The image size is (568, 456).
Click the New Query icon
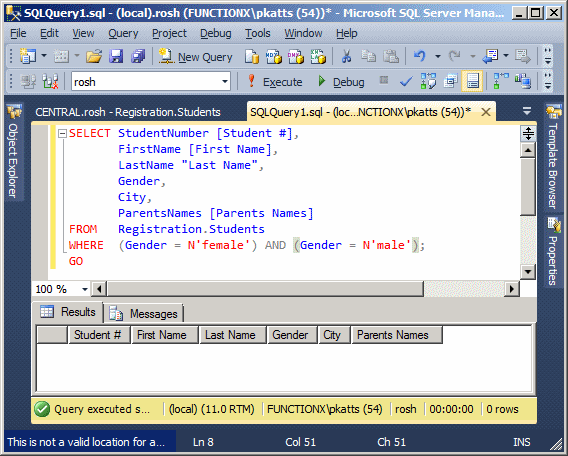[x=166, y=57]
